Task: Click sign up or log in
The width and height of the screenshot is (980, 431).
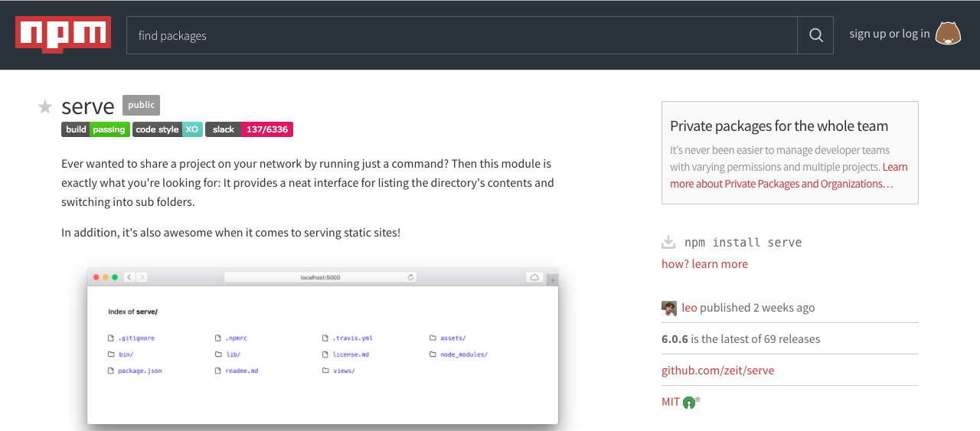Action: 890,34
